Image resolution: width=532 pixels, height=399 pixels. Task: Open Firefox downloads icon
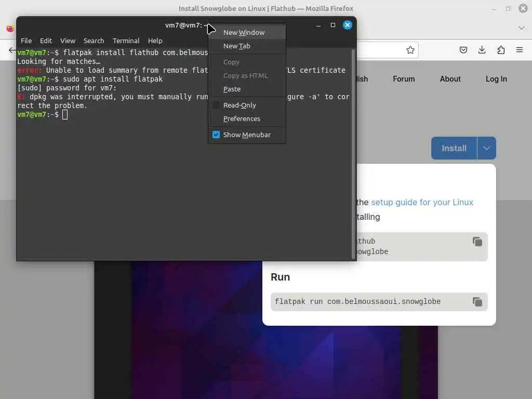[482, 50]
